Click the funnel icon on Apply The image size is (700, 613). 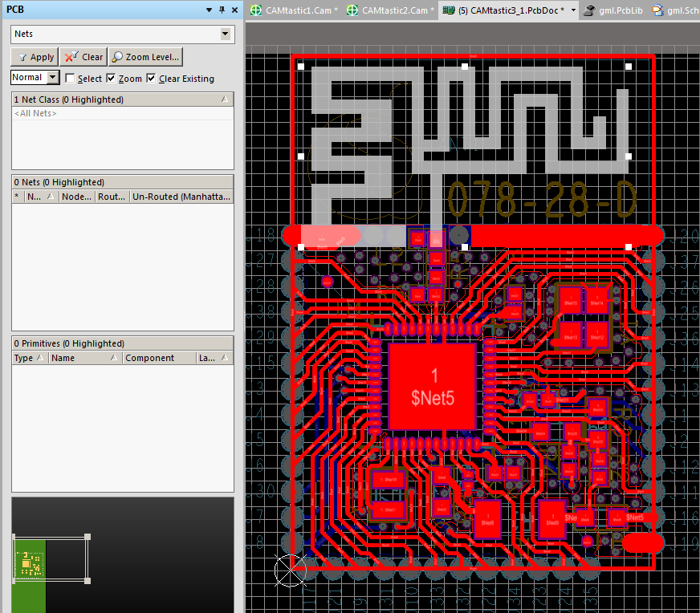[22, 58]
